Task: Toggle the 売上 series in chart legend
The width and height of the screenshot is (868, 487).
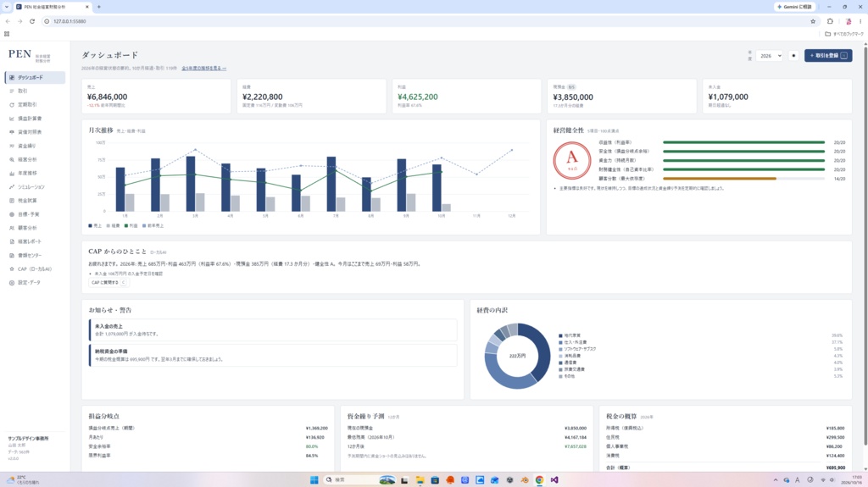Action: [x=95, y=226]
